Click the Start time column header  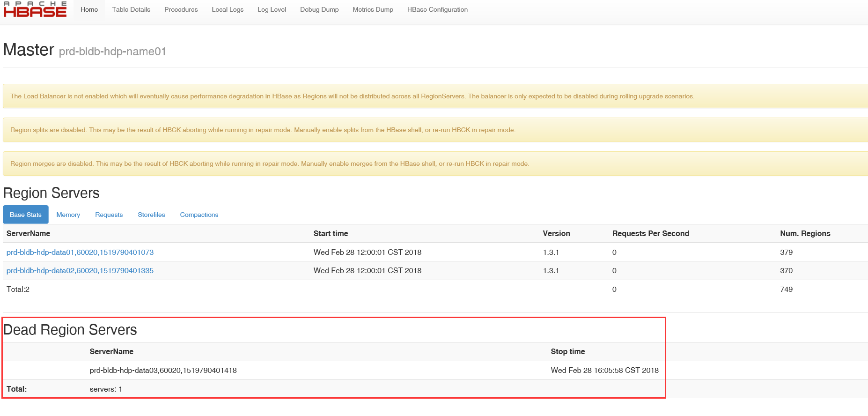[x=331, y=233]
